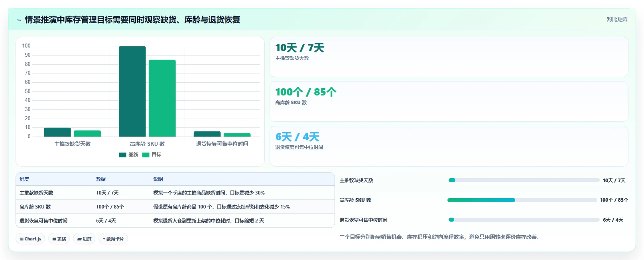Screen dimensions: 644x260
Task: Click the 进度 tag chip
Action: (84, 239)
